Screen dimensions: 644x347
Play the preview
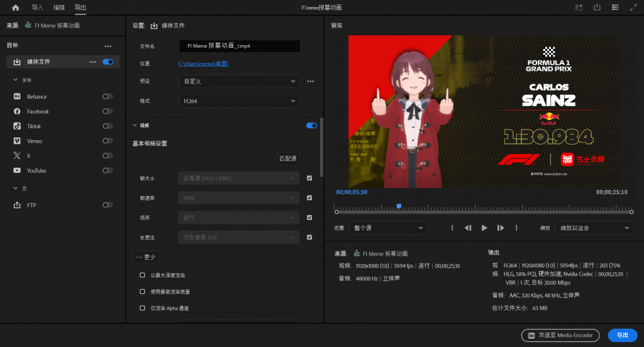click(484, 228)
